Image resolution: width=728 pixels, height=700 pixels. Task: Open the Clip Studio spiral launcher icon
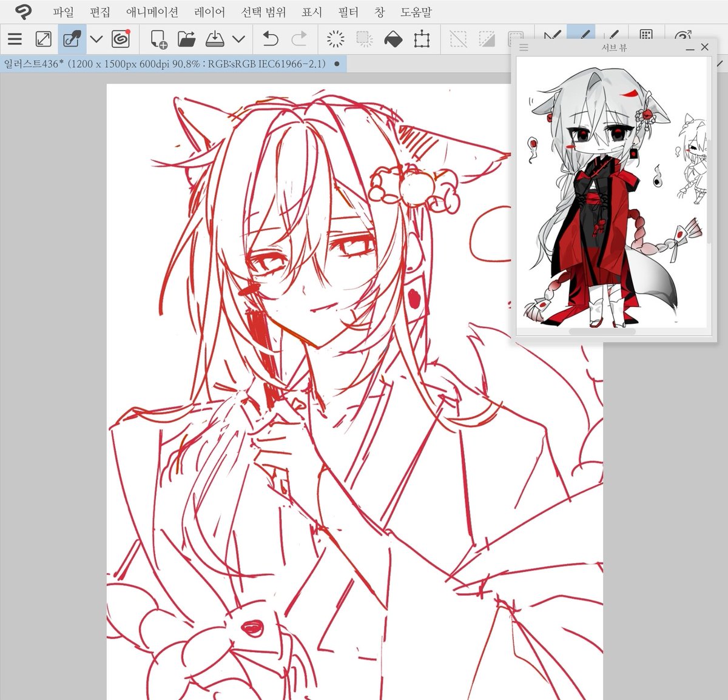121,39
